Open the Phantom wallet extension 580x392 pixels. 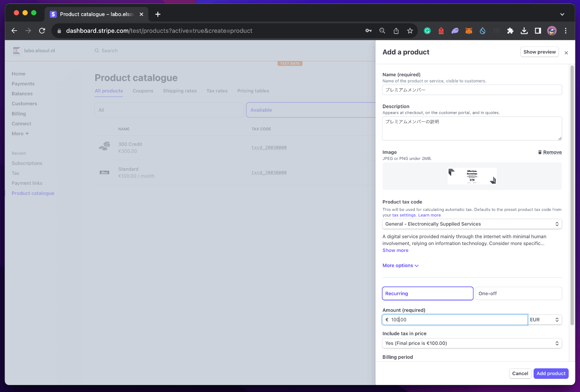(455, 31)
